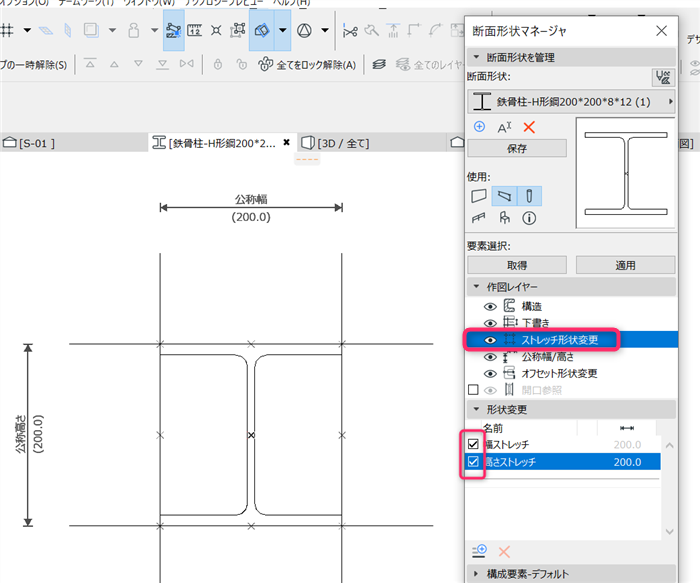The image size is (700, 583).
Task: Toggle visibility eye of 構造 layer
Action: click(490, 307)
